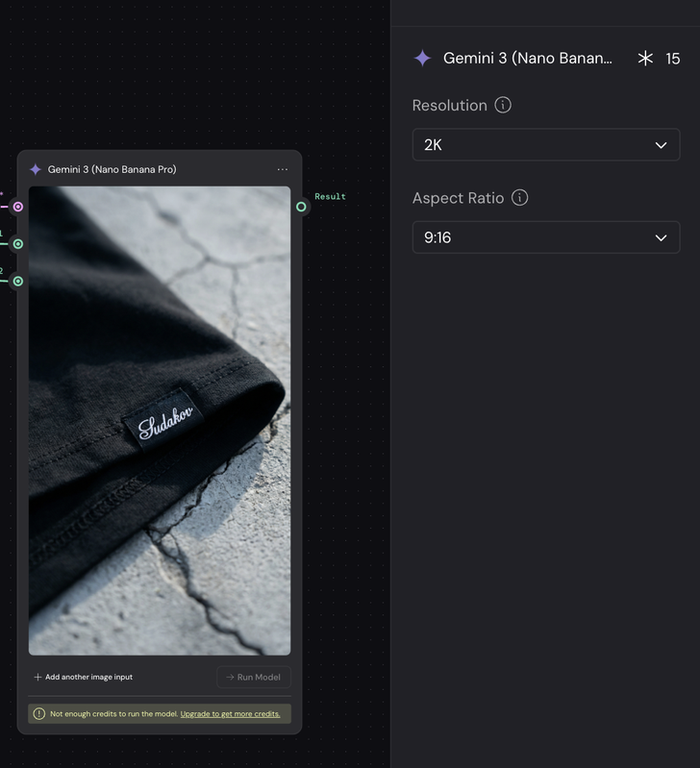Image resolution: width=700 pixels, height=768 pixels.
Task: Click the green input port labeled 2
Action: point(17,282)
